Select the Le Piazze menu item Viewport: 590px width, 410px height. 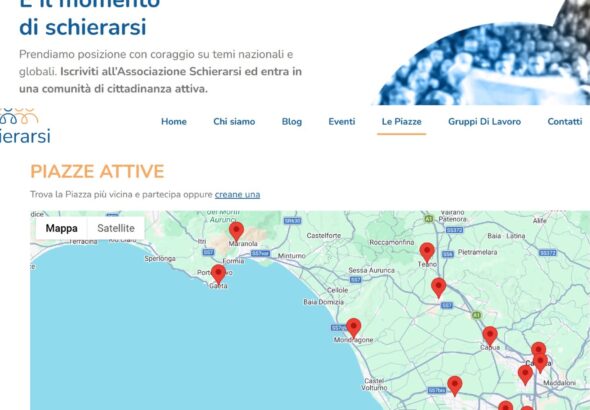click(401, 122)
